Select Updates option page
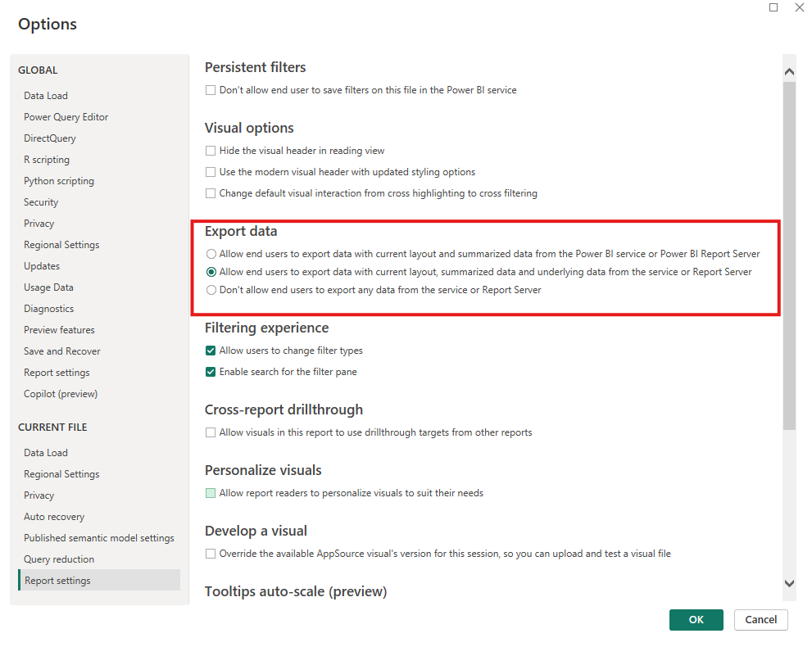This screenshot has width=812, height=647. 42,265
